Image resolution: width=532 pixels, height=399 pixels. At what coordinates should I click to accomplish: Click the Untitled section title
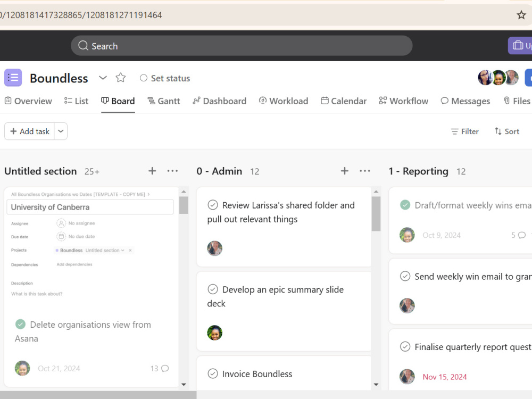[x=40, y=171]
